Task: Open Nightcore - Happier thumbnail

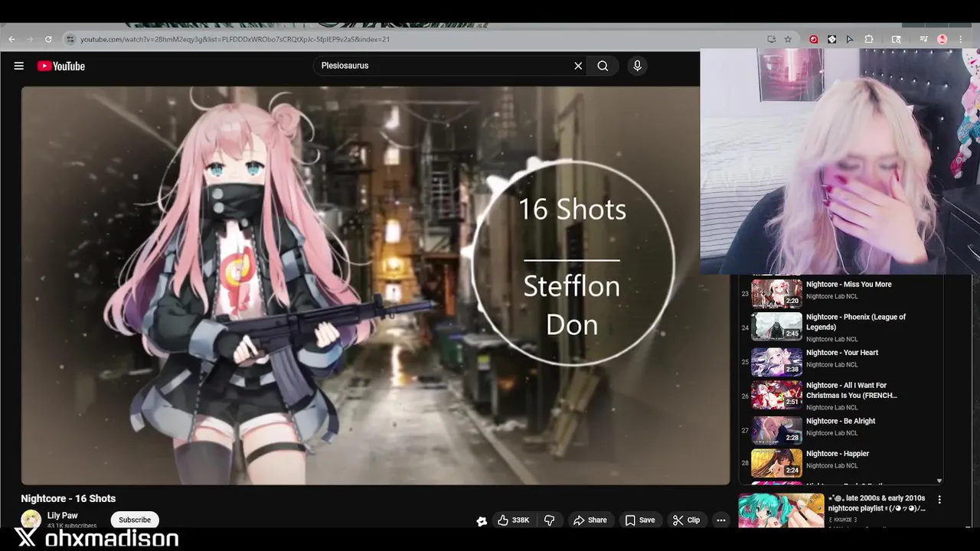Action: click(776, 462)
